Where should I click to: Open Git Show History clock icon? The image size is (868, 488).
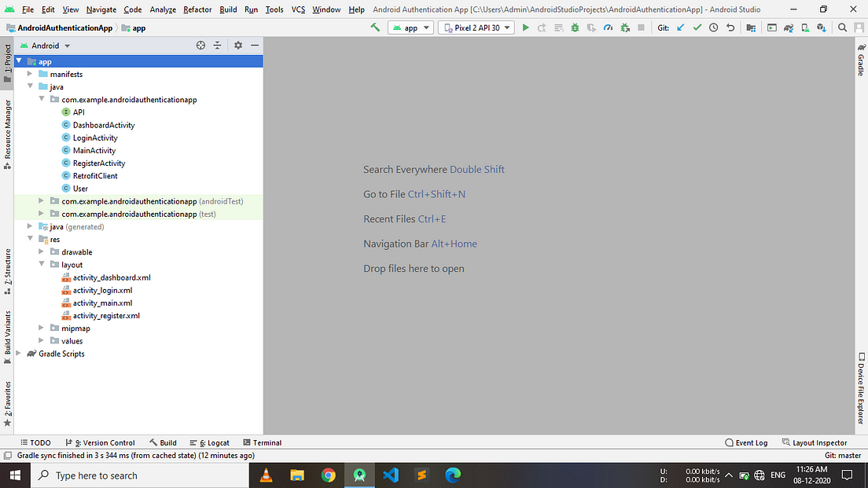pos(714,28)
